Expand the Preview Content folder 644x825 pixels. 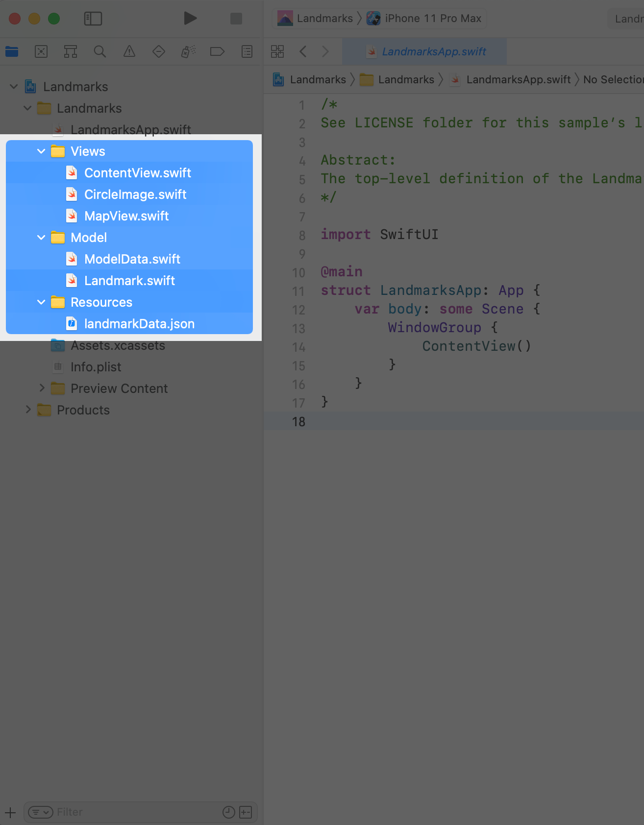click(x=41, y=388)
